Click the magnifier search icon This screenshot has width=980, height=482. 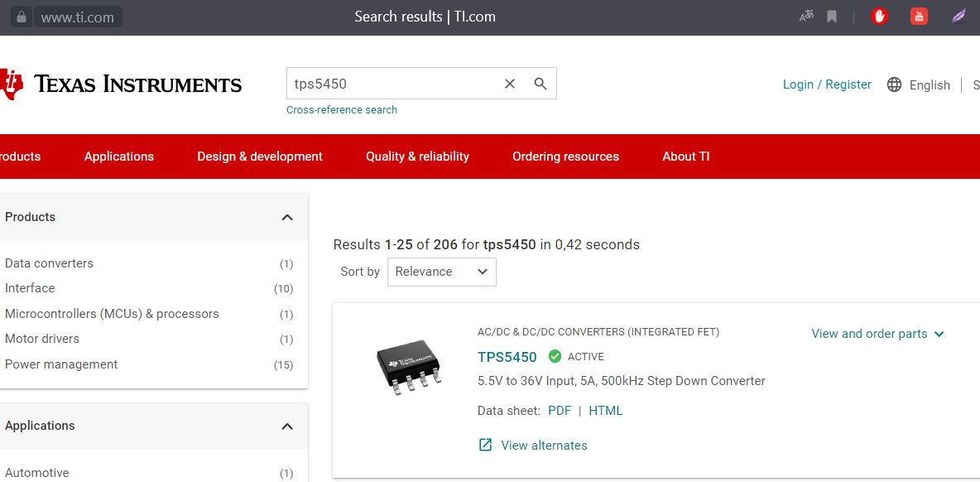[x=540, y=84]
